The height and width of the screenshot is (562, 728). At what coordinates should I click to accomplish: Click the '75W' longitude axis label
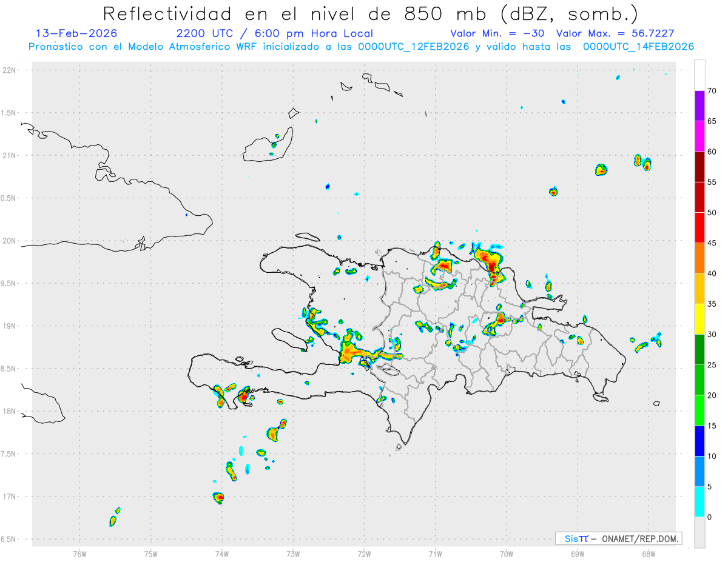150,554
